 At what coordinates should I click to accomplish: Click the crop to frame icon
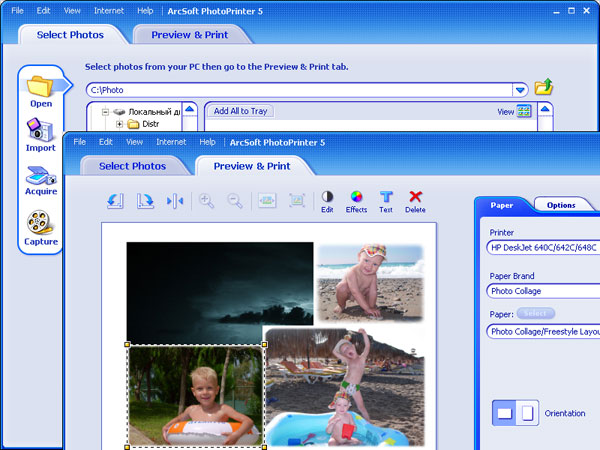(x=297, y=200)
